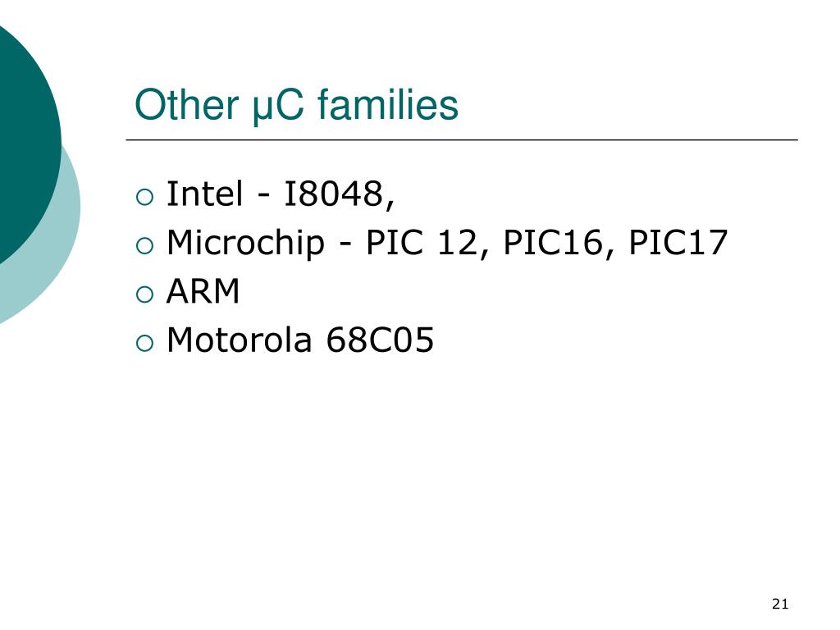
Task: Click the 'µC' symbol in the heading
Action: pyautogui.click(x=278, y=106)
